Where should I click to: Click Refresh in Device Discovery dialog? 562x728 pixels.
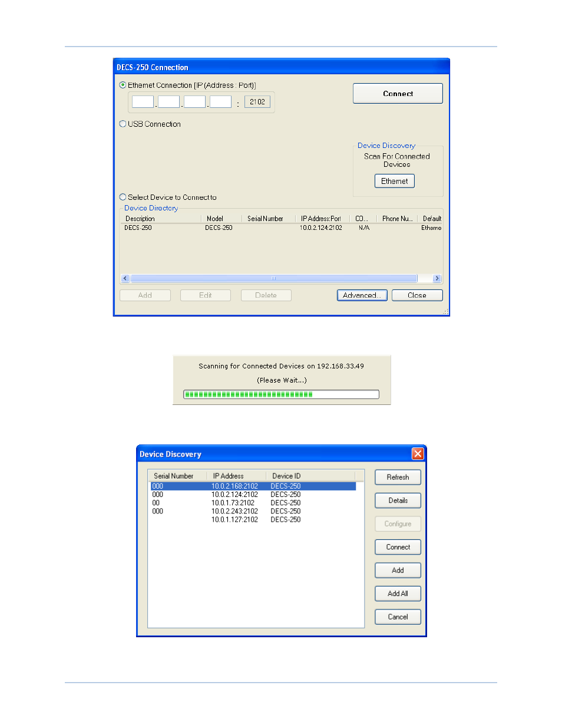398,477
